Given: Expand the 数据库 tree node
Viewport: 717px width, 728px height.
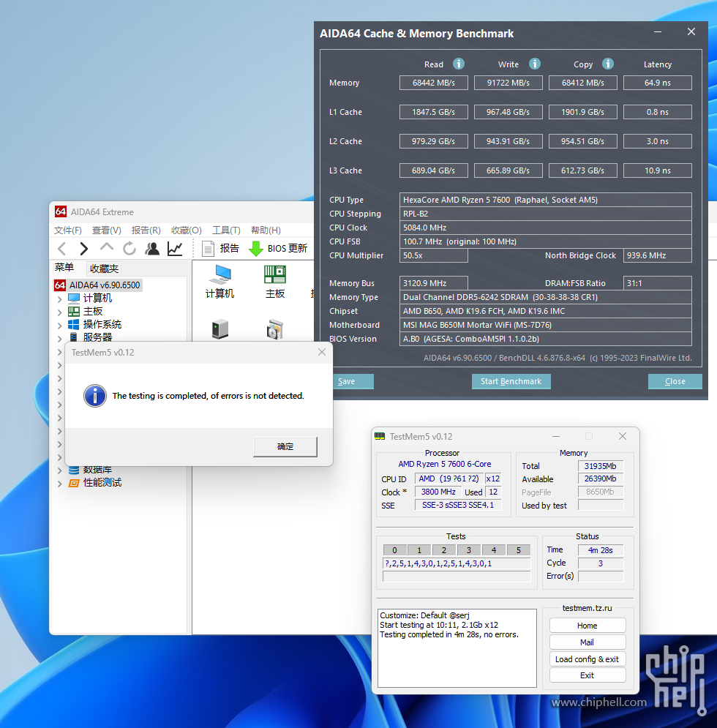Looking at the screenshot, I should (x=59, y=470).
